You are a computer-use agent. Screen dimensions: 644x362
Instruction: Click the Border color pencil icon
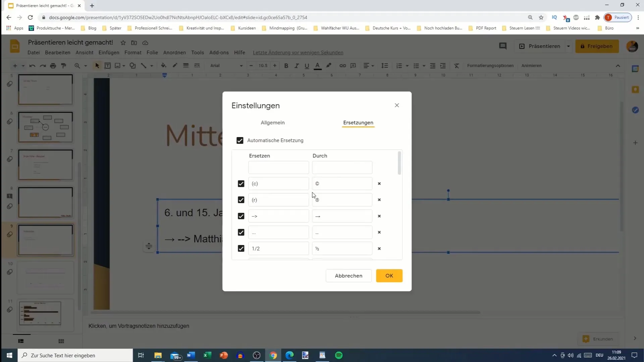pyautogui.click(x=175, y=66)
